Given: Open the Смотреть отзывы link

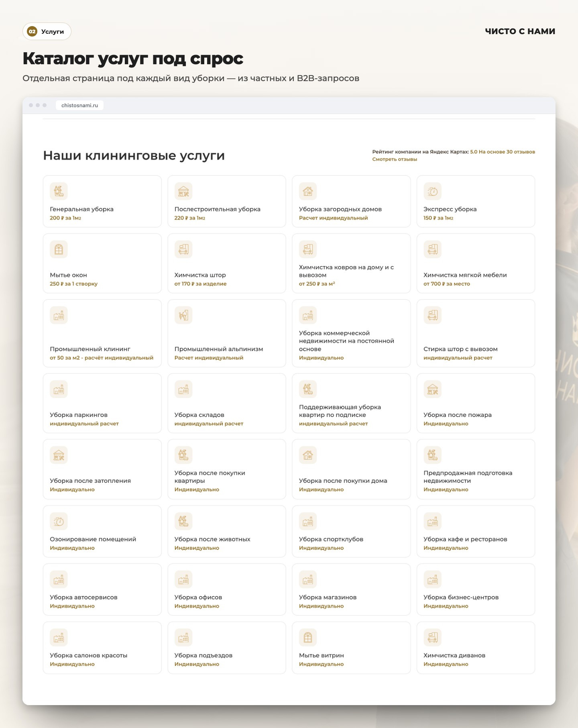Looking at the screenshot, I should pyautogui.click(x=395, y=159).
